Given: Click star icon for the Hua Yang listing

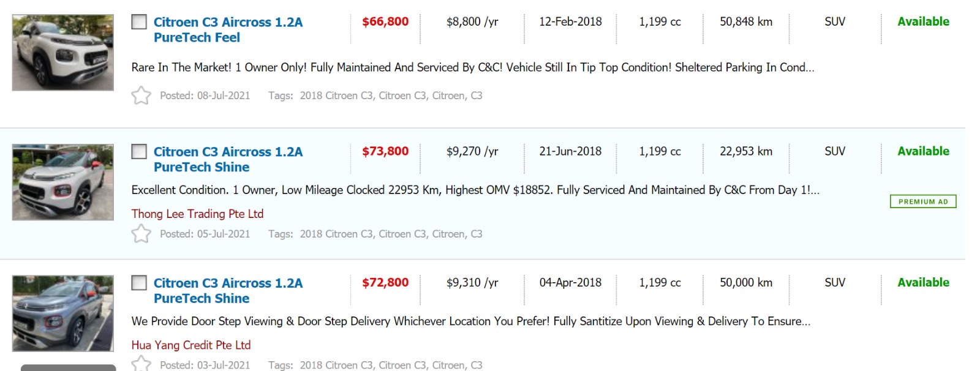Looking at the screenshot, I should (141, 364).
